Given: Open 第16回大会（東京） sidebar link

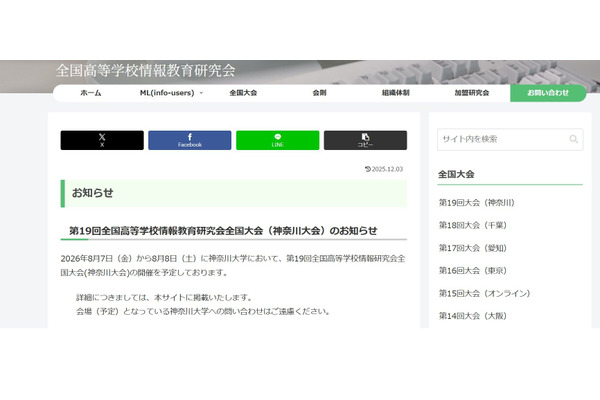Looking at the screenshot, I should coord(473,271).
